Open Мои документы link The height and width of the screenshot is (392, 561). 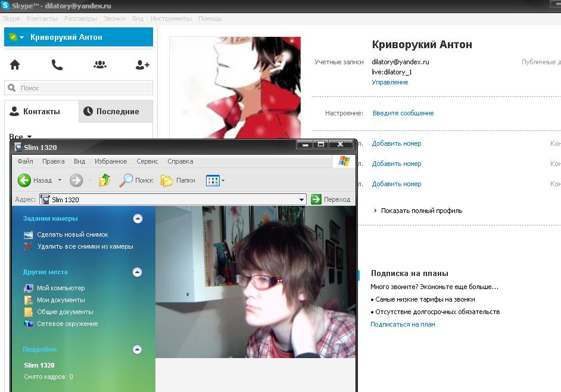click(x=61, y=300)
